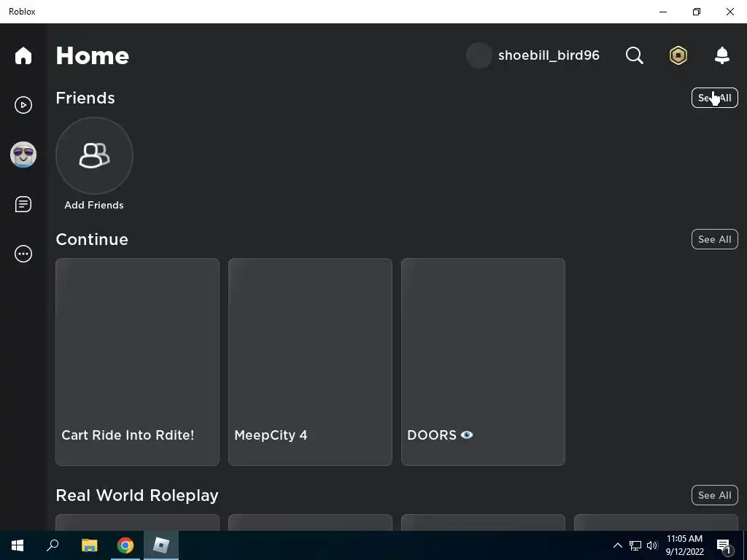Open the MeepCity 4 game card
The image size is (747, 560).
310,362
